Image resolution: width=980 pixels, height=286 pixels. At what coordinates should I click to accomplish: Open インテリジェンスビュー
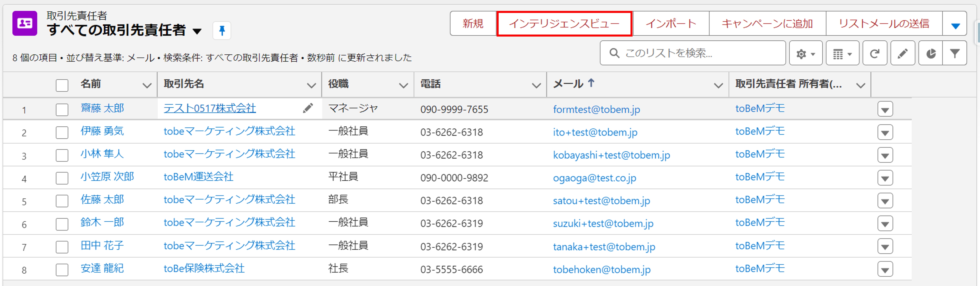tap(564, 24)
